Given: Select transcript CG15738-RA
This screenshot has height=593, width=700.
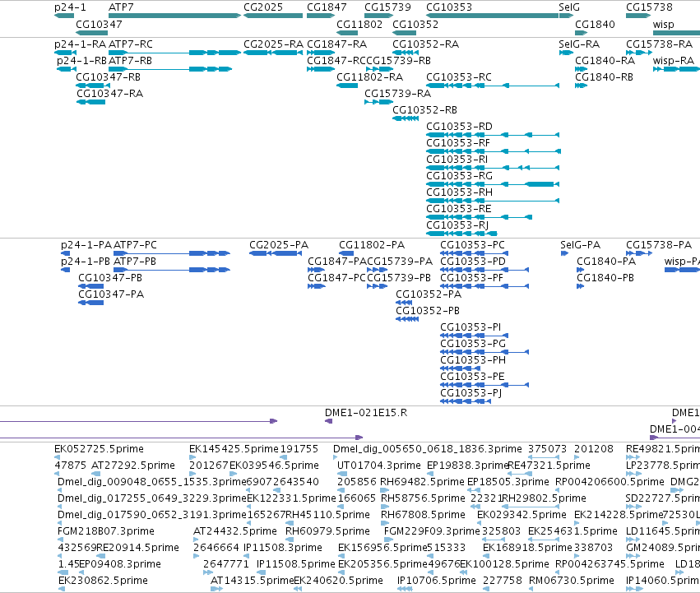Looking at the screenshot, I should (639, 53).
